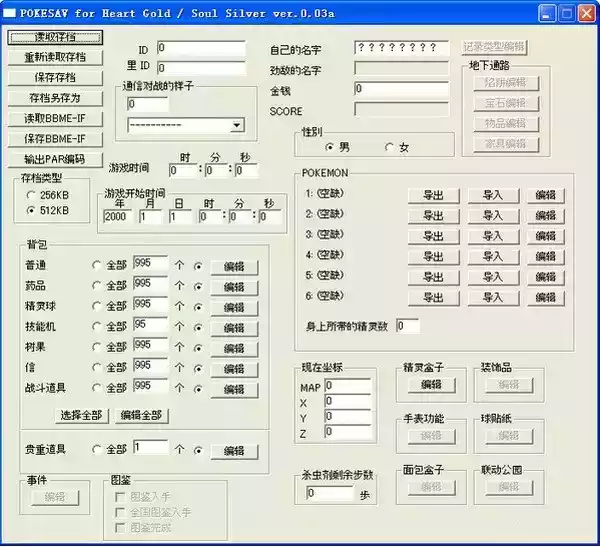
Task: Click 导入 for Pokemon slot 2
Action: (x=493, y=216)
